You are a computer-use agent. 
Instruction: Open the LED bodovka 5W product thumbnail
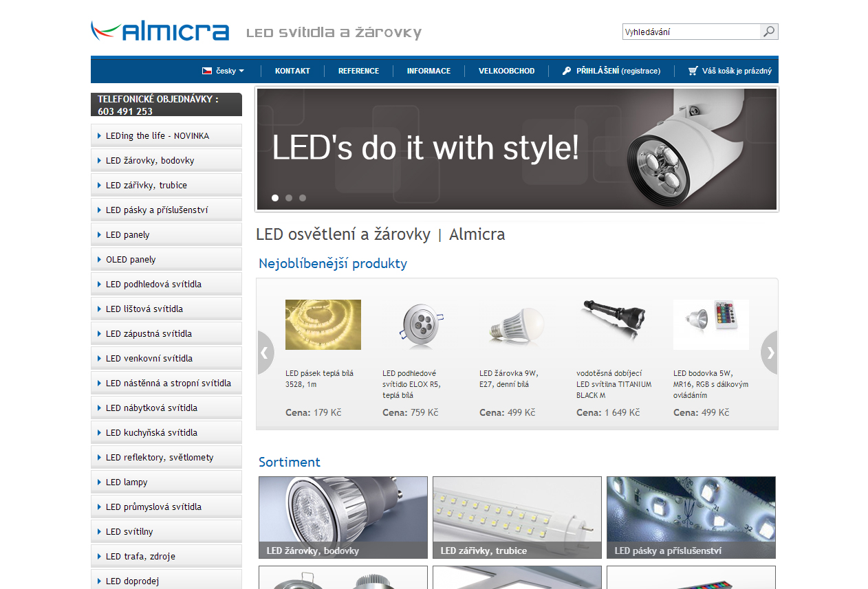[710, 324]
